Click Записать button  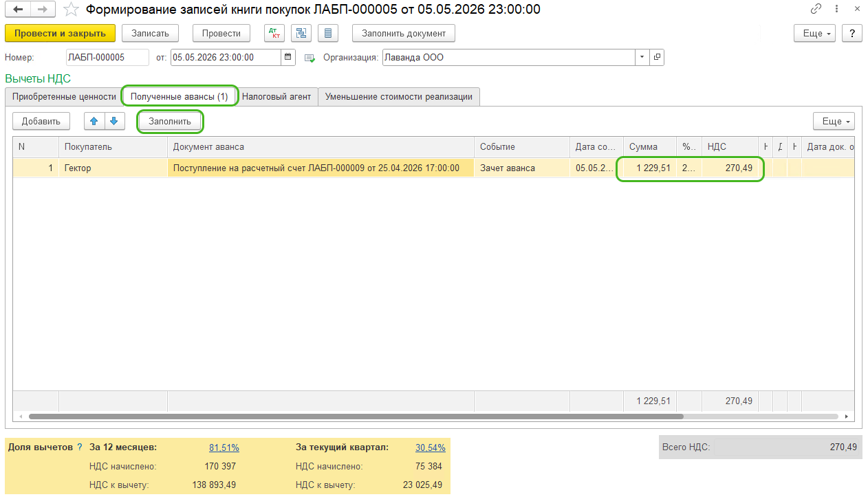(150, 33)
